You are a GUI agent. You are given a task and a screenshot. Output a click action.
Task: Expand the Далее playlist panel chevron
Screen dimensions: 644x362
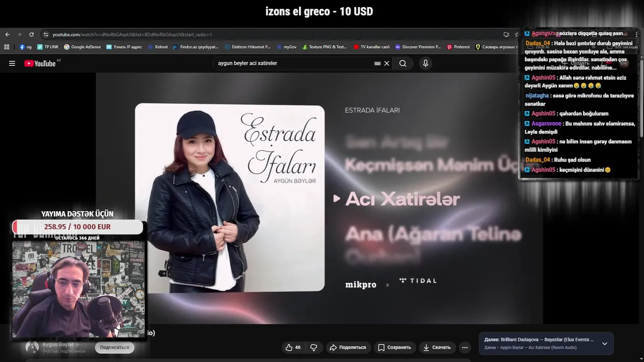pyautogui.click(x=605, y=344)
